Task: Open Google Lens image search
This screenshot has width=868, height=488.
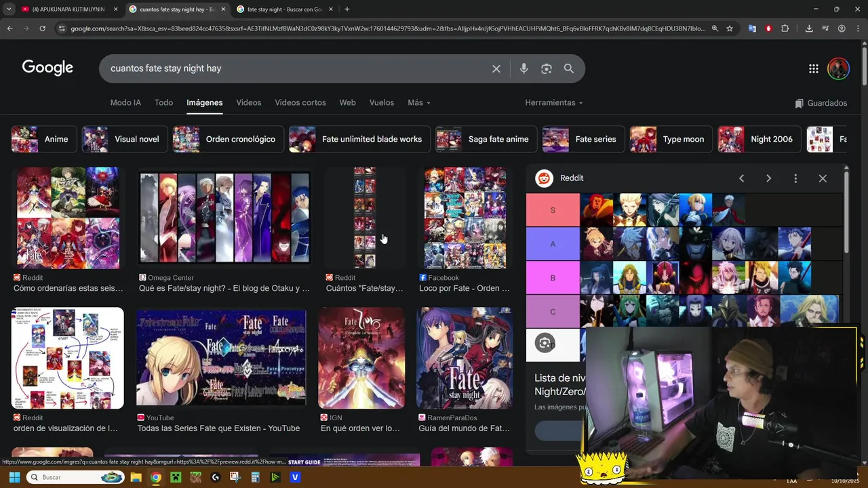Action: (547, 68)
